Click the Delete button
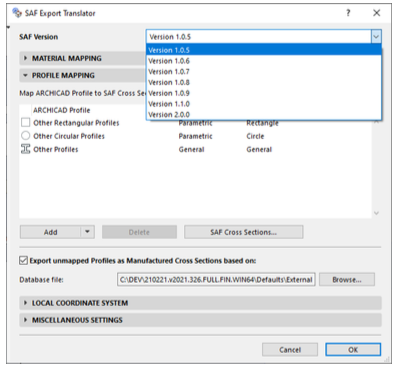 139,232
